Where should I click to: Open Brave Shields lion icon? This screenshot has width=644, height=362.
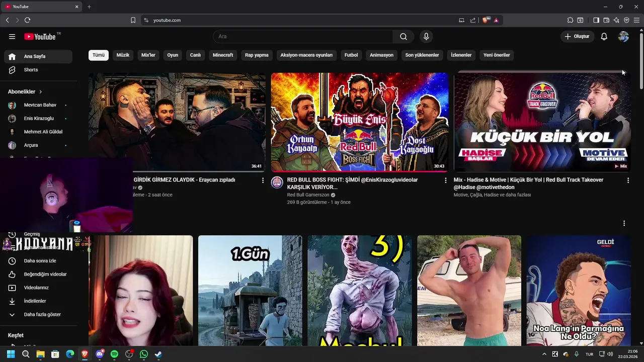[485, 20]
